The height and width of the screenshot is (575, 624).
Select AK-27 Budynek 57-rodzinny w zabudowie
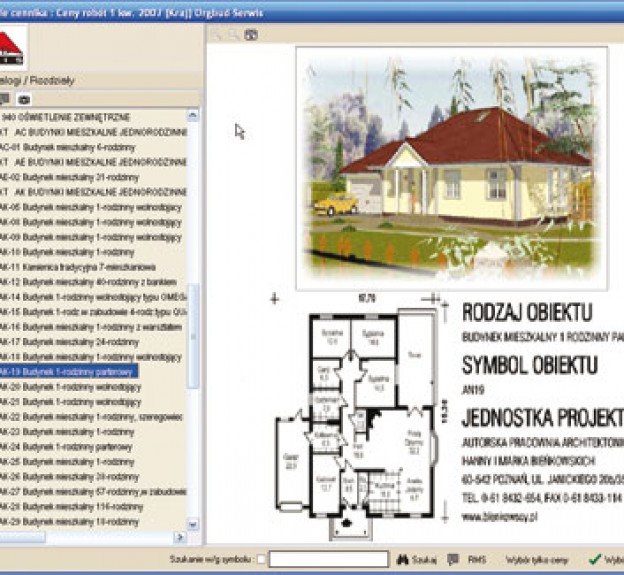click(x=94, y=492)
